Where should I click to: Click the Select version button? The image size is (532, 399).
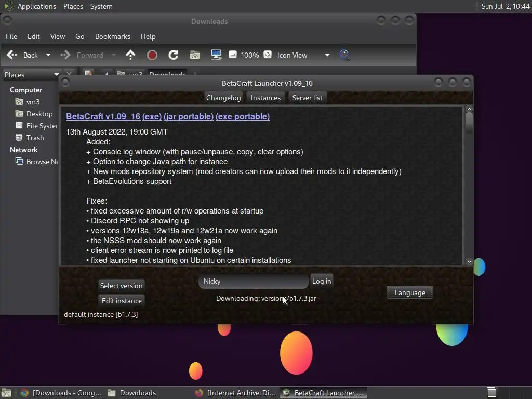tap(122, 286)
